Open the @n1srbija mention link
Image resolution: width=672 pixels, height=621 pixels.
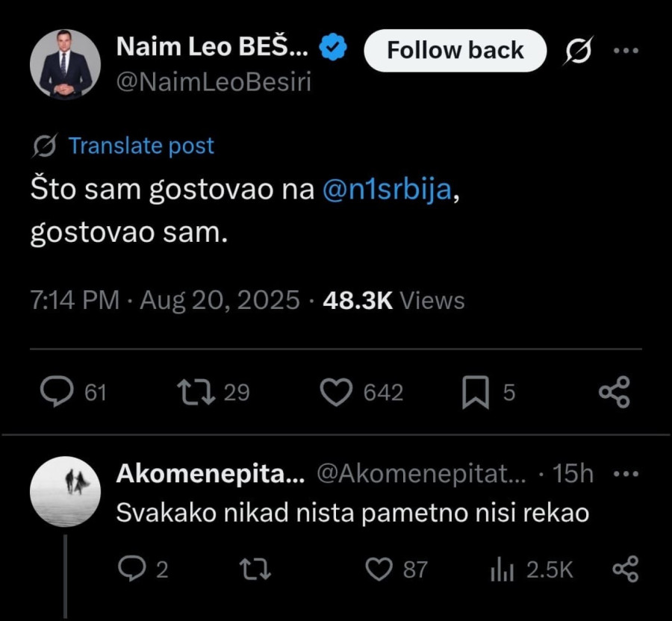(388, 190)
